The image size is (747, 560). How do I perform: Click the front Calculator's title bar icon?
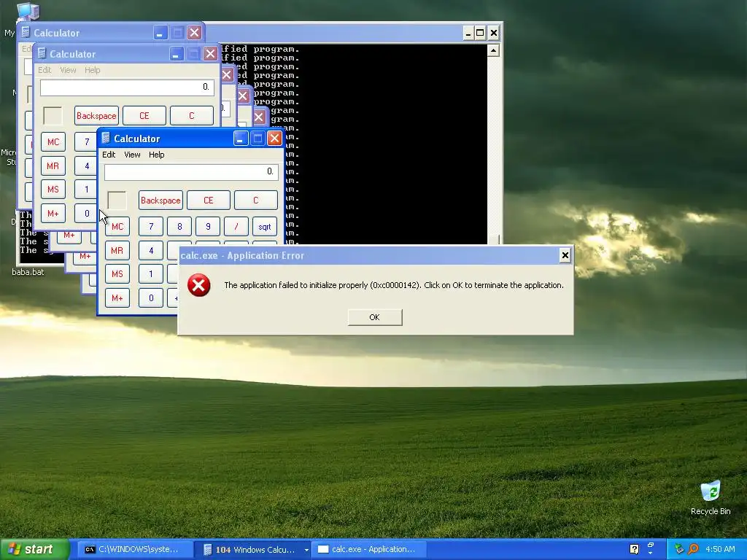point(106,139)
